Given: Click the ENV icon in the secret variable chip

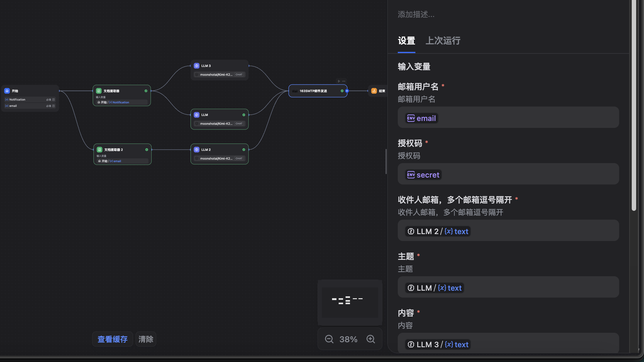Looking at the screenshot, I should (411, 175).
